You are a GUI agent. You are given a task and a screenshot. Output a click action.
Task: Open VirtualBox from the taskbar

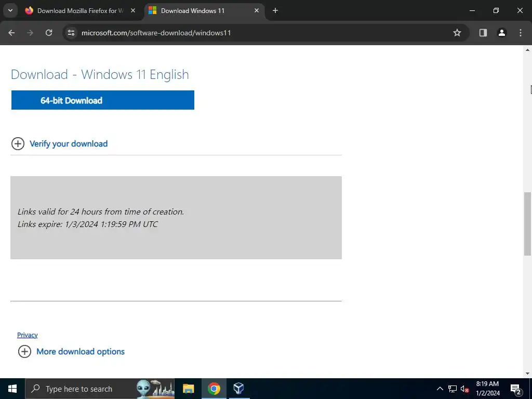click(239, 388)
